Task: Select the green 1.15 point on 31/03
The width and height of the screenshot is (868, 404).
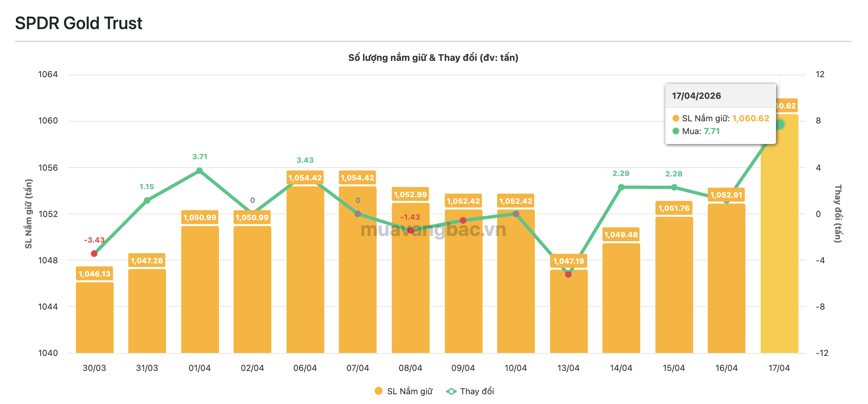Action: click(x=147, y=201)
